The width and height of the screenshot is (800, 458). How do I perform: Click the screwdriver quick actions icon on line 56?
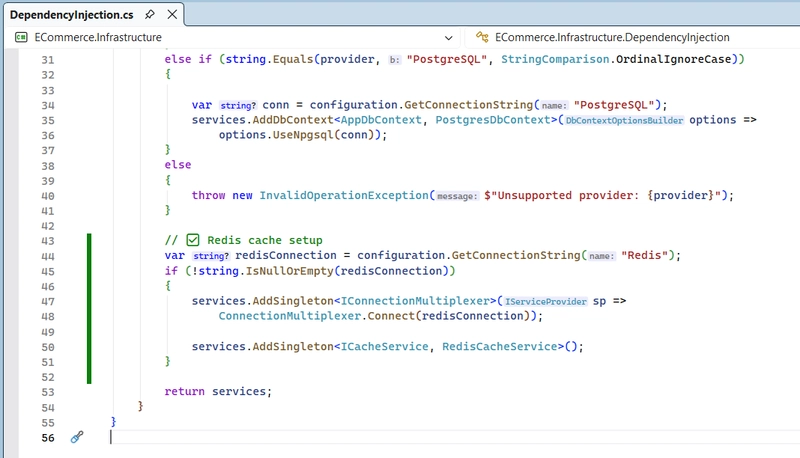(77, 437)
